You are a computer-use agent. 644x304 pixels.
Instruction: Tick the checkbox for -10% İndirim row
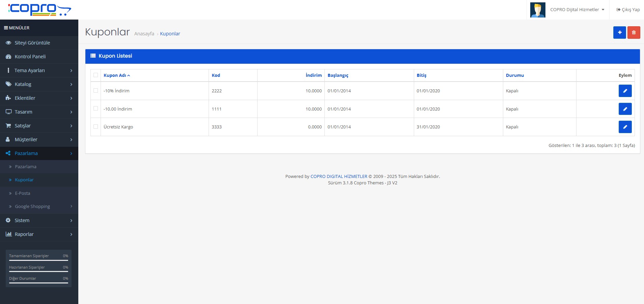pyautogui.click(x=96, y=91)
